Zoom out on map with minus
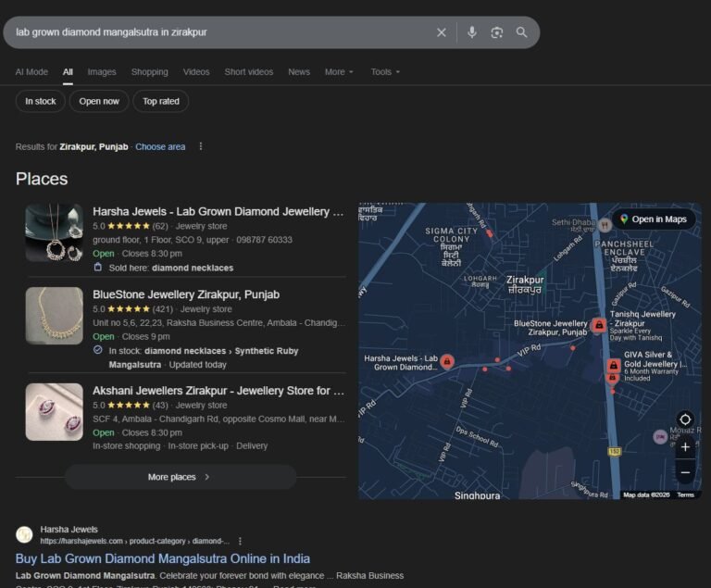711x588 pixels. point(685,472)
